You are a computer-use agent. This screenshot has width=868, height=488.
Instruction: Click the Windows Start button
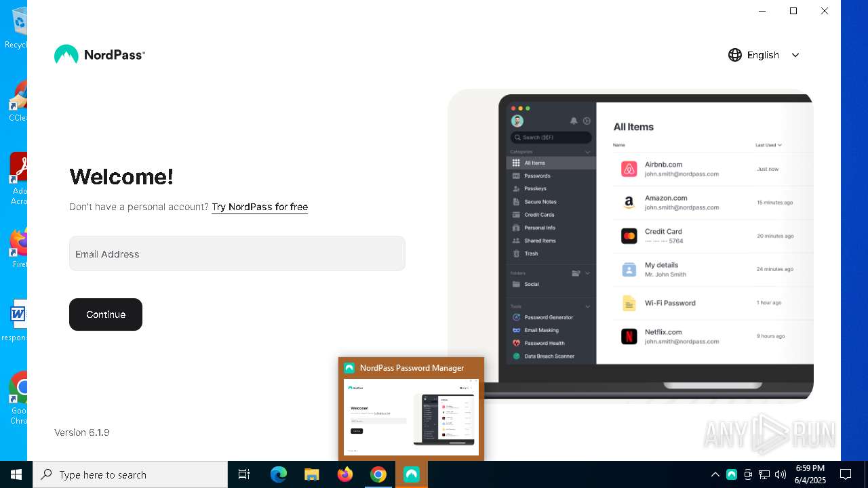click(x=16, y=474)
